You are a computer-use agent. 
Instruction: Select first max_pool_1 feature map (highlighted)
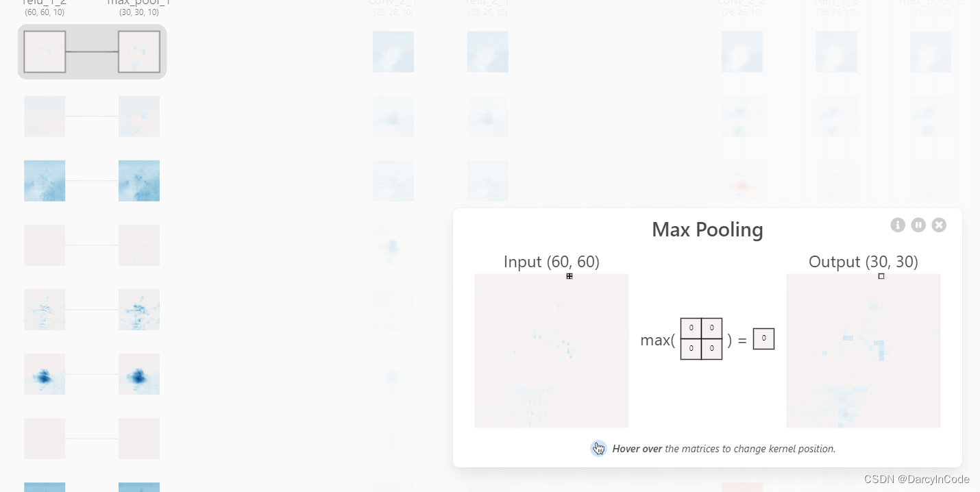tap(139, 51)
